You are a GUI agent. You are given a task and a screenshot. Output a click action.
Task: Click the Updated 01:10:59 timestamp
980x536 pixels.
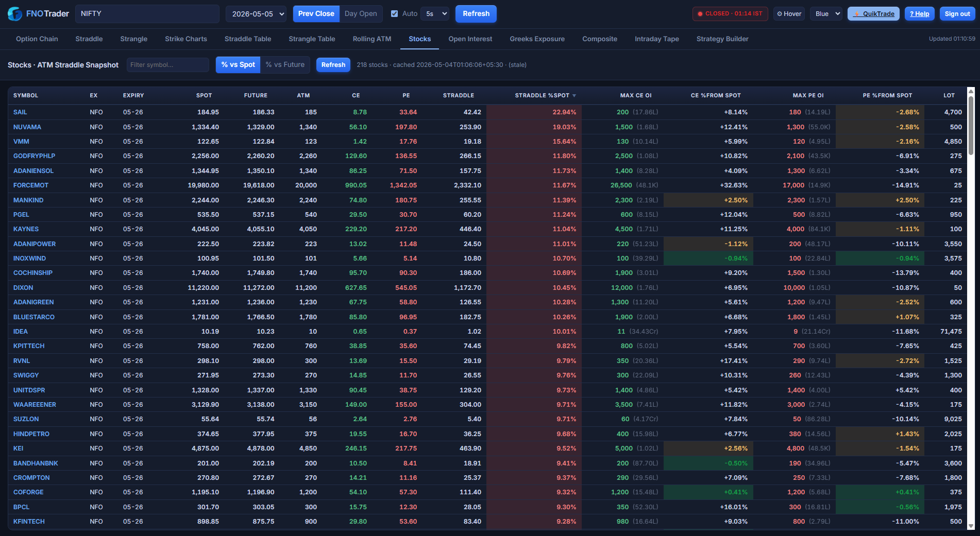point(952,39)
